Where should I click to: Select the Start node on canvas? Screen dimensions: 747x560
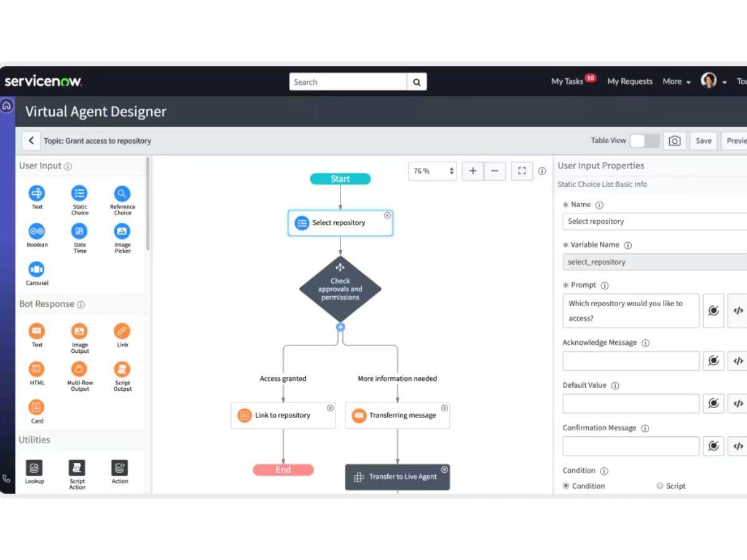[341, 179]
